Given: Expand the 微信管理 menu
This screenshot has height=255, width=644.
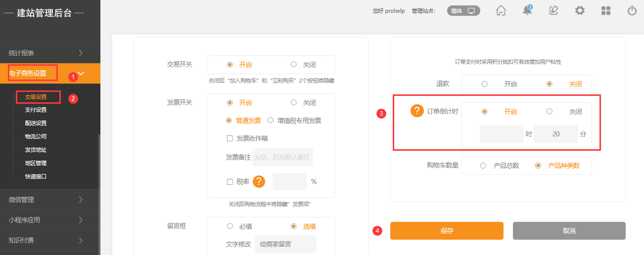Looking at the screenshot, I should [50, 200].
